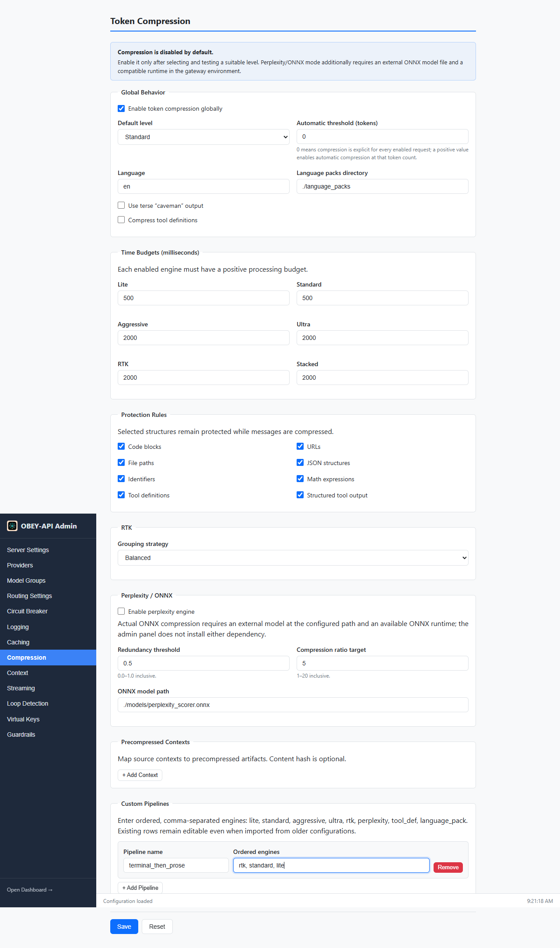Navigate to Routing Settings

(x=48, y=596)
